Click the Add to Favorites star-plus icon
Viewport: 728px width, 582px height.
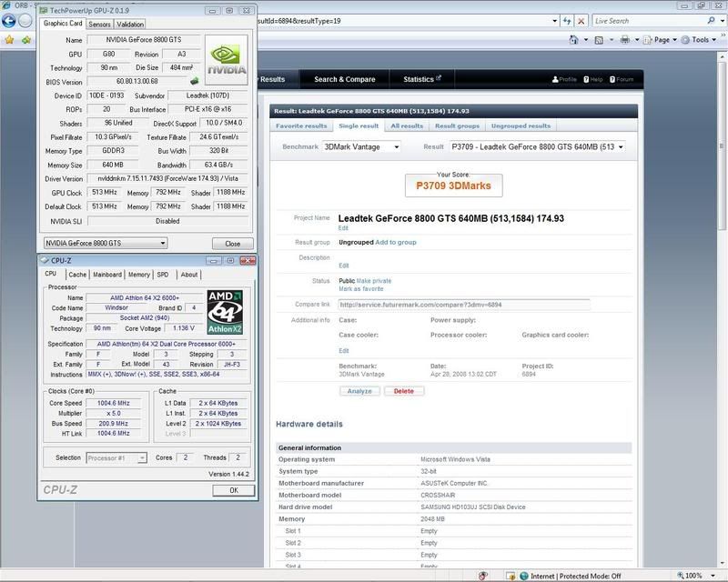(x=26, y=40)
